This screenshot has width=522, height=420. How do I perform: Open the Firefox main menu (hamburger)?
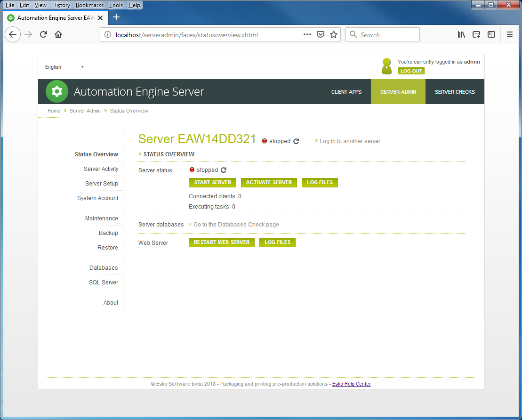click(510, 34)
